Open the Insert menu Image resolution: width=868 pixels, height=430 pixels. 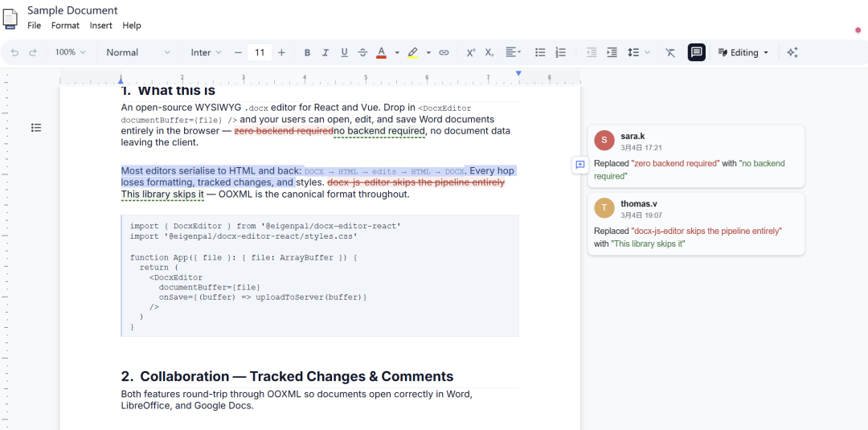coord(101,26)
